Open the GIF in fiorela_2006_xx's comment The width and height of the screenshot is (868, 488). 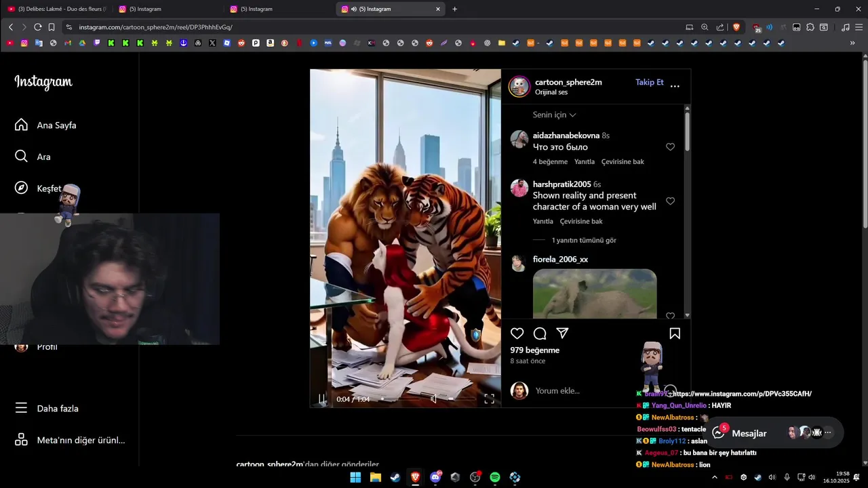pos(595,293)
